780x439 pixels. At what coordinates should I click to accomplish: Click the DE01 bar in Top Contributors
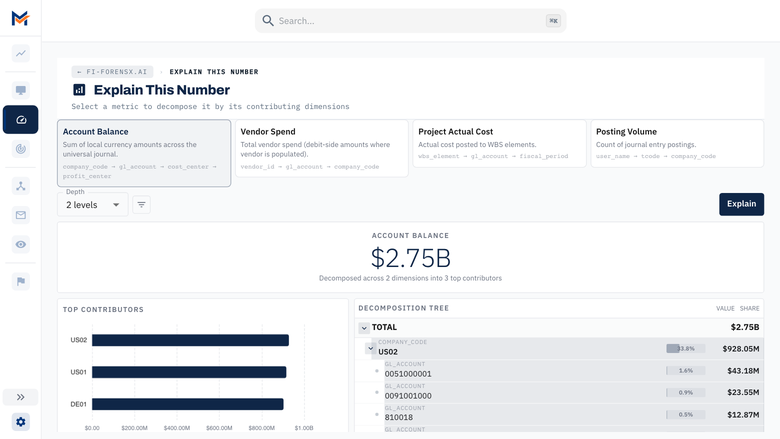(x=188, y=404)
